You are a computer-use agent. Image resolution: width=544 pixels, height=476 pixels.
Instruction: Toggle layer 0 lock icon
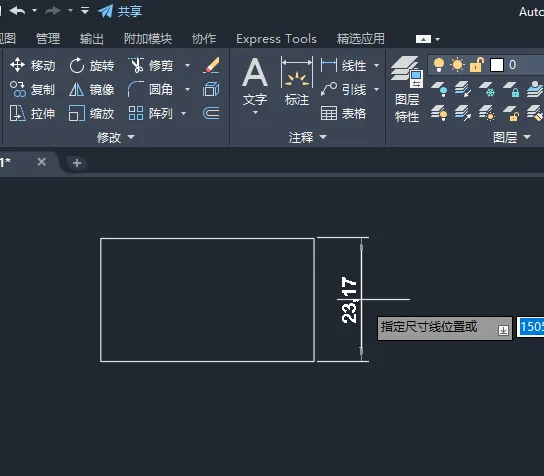(477, 65)
